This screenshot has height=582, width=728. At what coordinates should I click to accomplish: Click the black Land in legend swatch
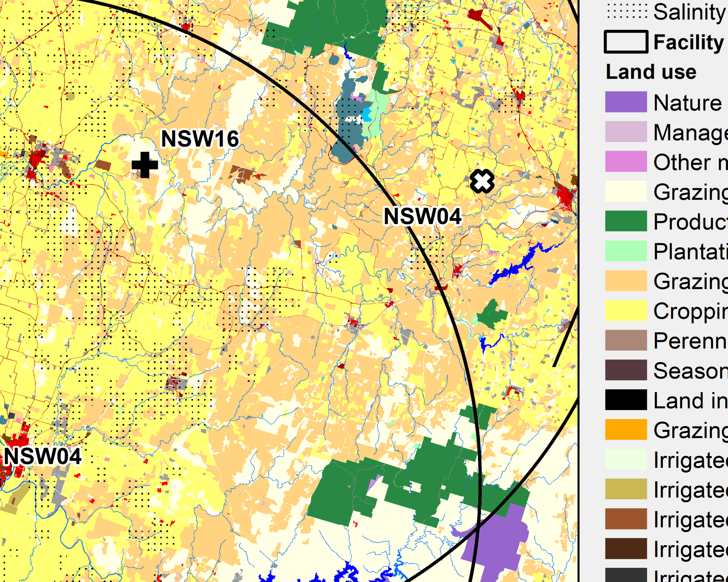(626, 400)
